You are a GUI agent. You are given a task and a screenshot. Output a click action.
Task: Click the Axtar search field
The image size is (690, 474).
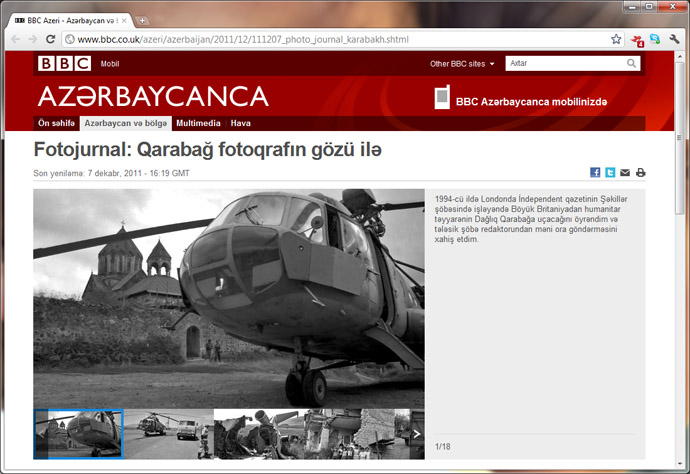coord(565,64)
